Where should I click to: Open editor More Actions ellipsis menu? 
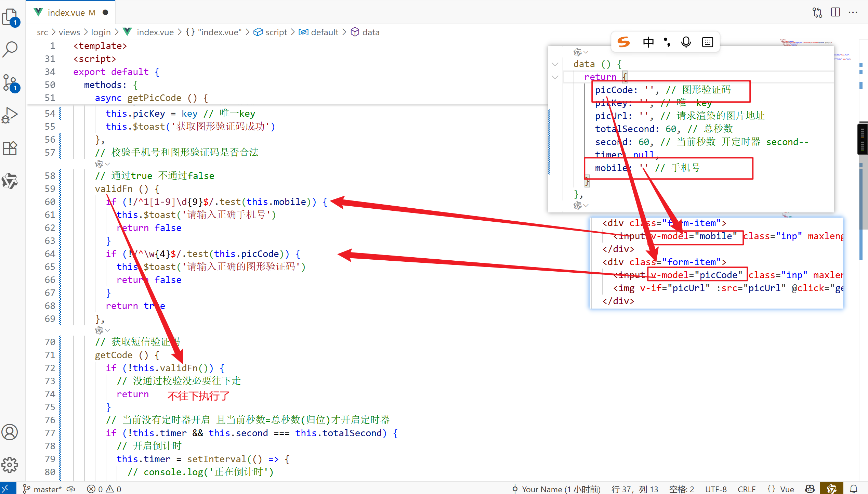pyautogui.click(x=853, y=13)
